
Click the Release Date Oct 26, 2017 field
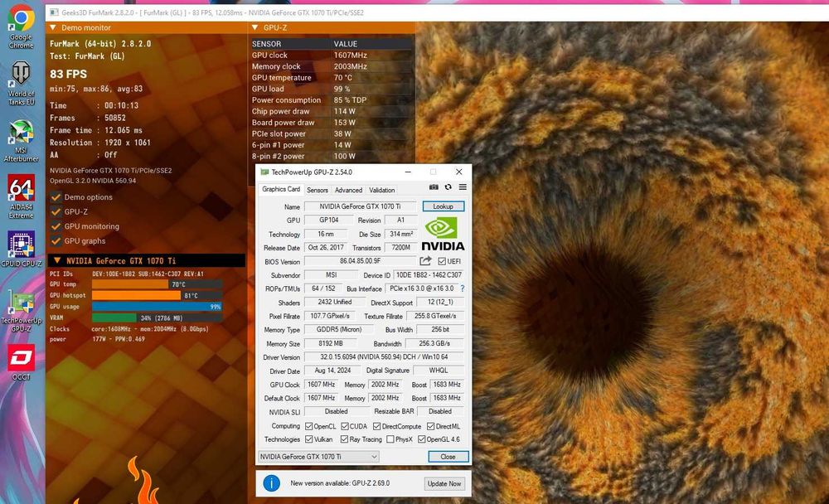(x=326, y=248)
